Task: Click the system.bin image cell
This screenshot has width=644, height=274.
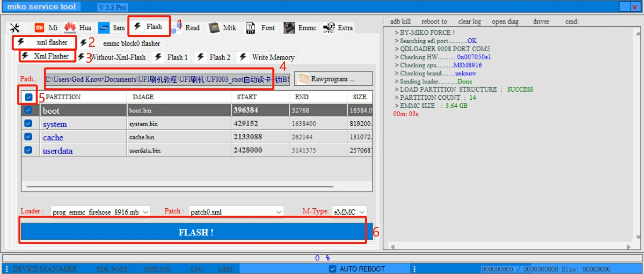Action: coord(179,124)
